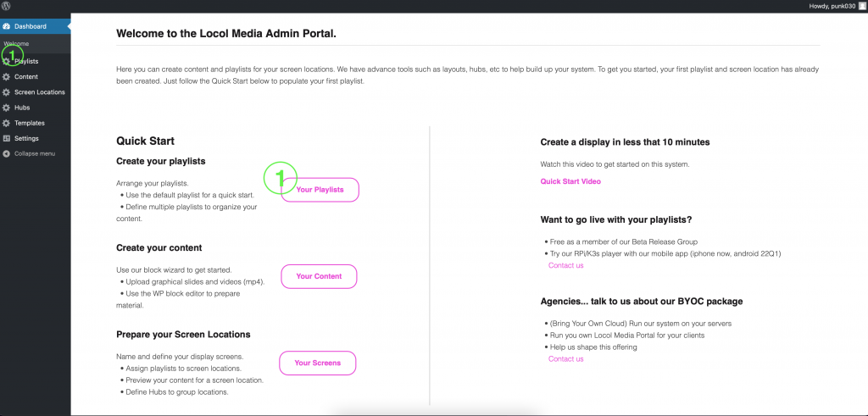Click the Arrange your playlists text
Viewport: 868px width, 416px height.
(x=153, y=184)
